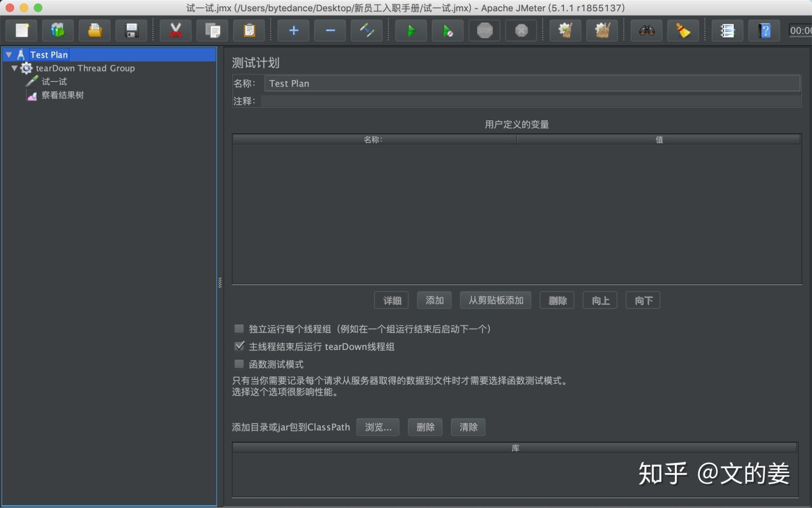
Task: Click the Open file folder icon
Action: click(95, 30)
